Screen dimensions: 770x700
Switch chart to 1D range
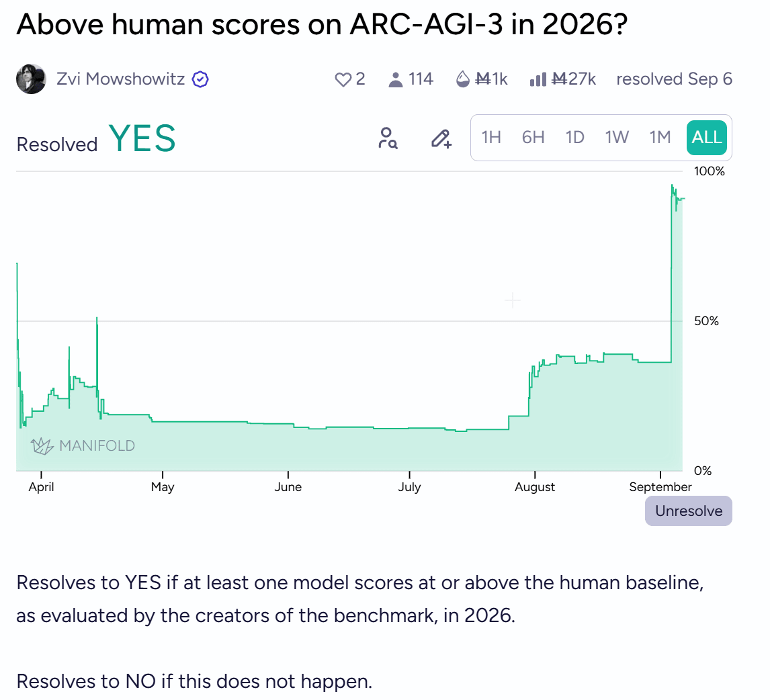(x=574, y=138)
